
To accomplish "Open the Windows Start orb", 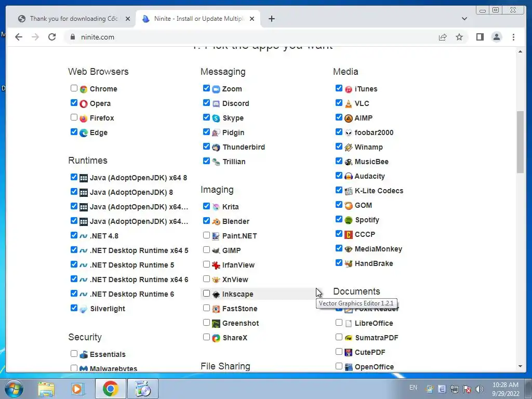I will pos(14,389).
